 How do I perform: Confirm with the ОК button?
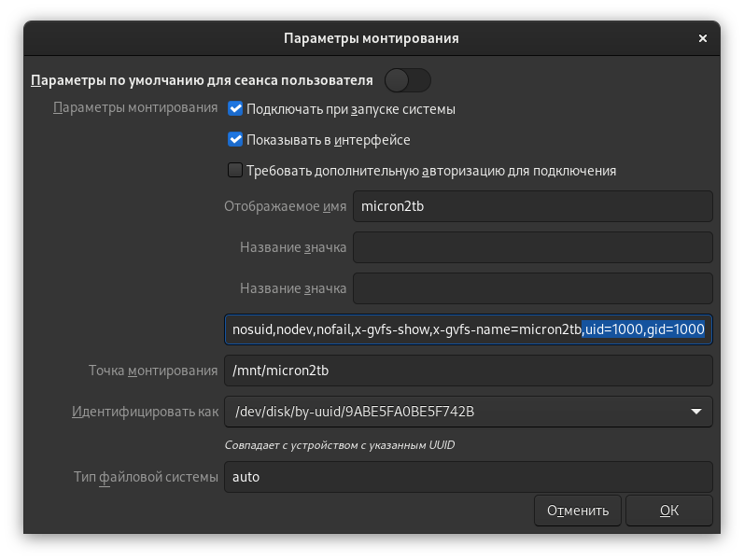pyautogui.click(x=668, y=511)
